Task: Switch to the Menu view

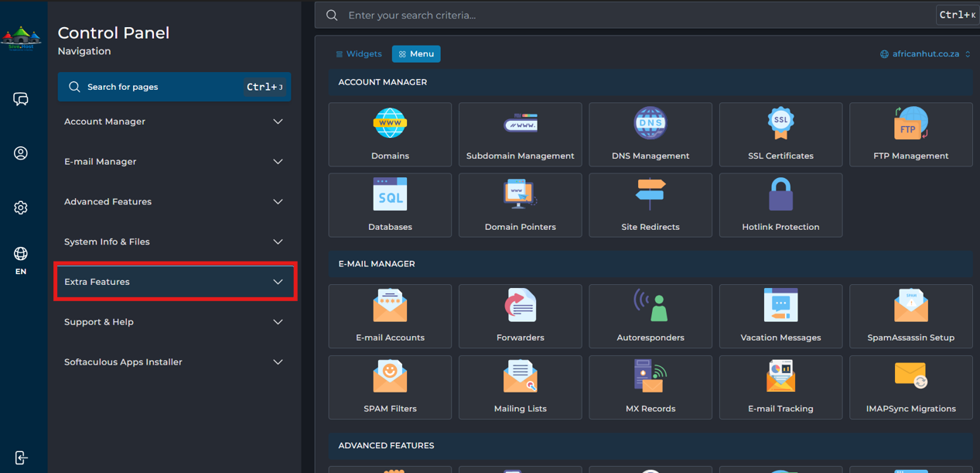Action: pos(416,54)
